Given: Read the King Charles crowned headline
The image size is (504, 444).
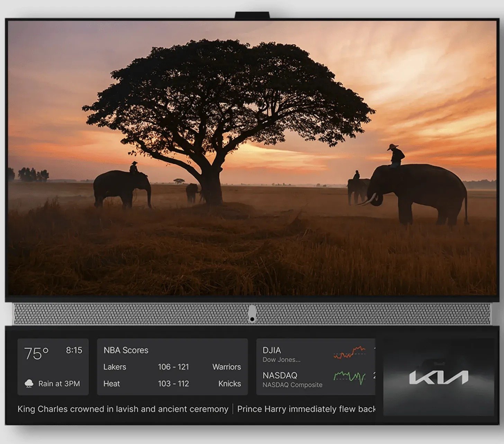Looking at the screenshot, I should tap(123, 409).
